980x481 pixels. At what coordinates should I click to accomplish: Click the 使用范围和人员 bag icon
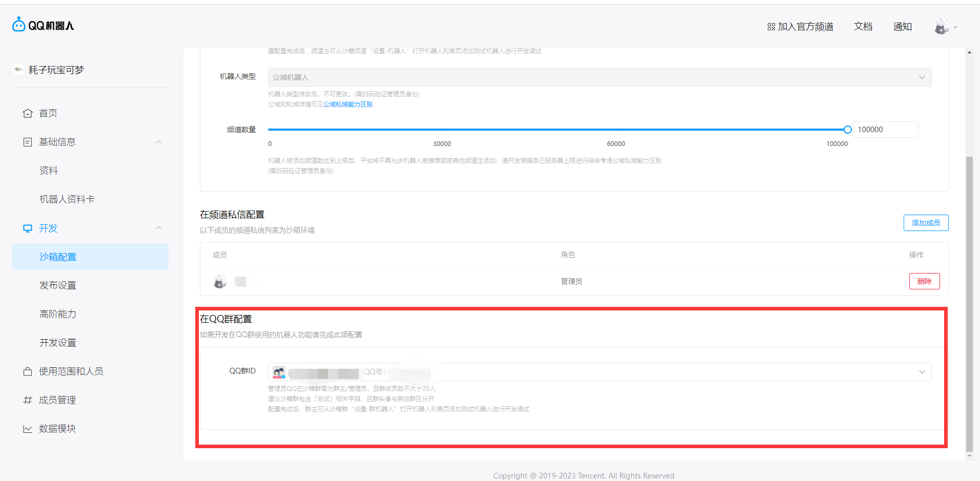(x=28, y=371)
